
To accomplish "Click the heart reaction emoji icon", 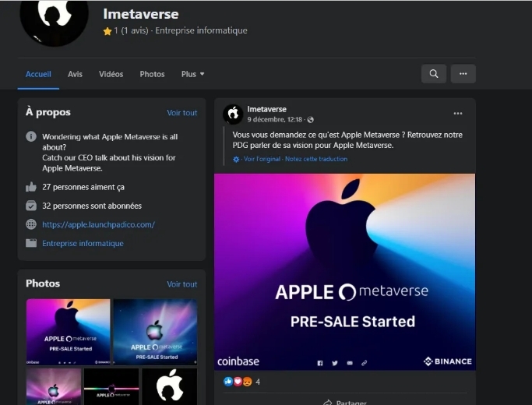I will coord(238,382).
